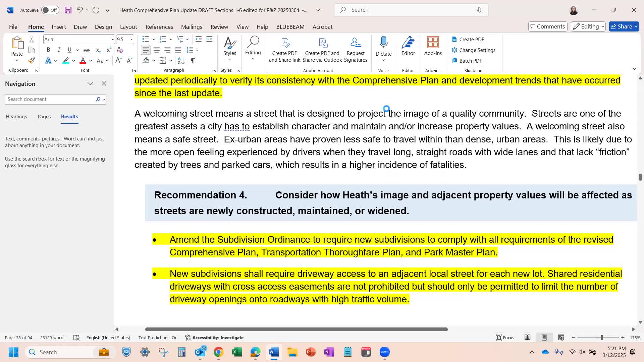This screenshot has width=644, height=362.
Task: Open the font size dropdown
Action: (x=131, y=40)
